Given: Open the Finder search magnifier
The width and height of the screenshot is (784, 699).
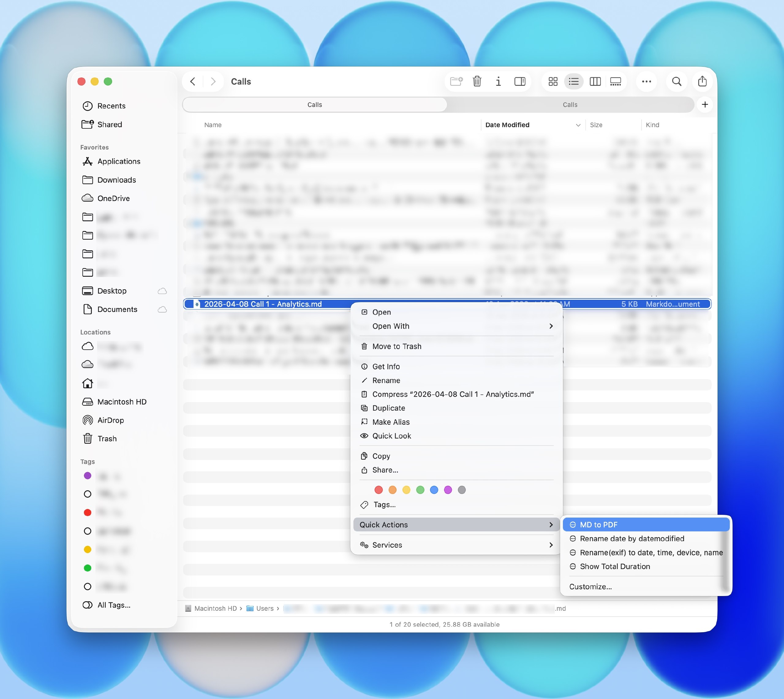Looking at the screenshot, I should 677,82.
